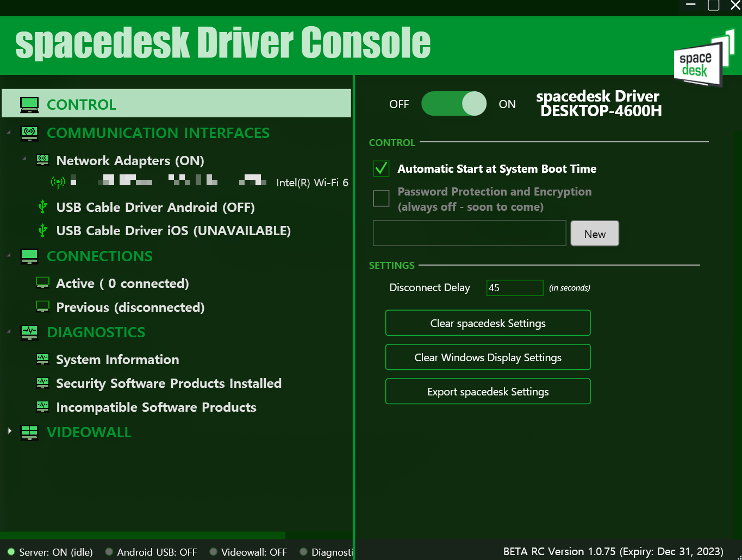Click the Server status indicator dot
This screenshot has height=560, width=742.
[x=11, y=552]
